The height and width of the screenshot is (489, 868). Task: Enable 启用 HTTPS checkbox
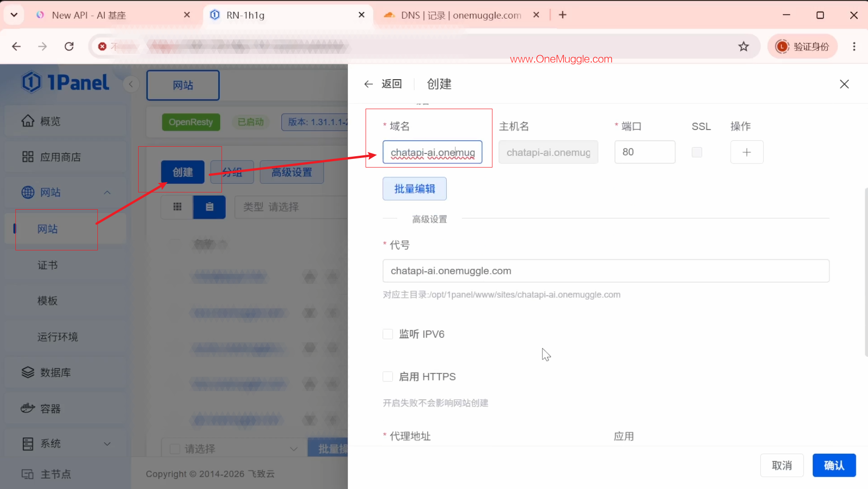388,377
